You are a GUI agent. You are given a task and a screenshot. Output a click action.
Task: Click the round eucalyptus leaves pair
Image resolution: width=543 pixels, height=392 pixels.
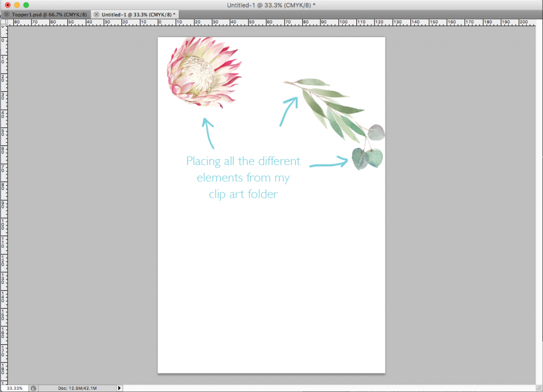tap(367, 158)
